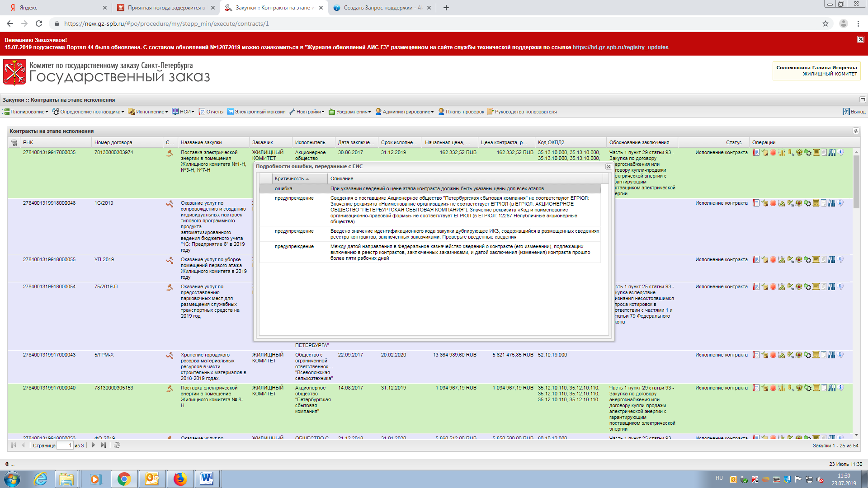The image size is (868, 488).
Task: Click the green gear icon in first contract row
Action: [x=807, y=153]
